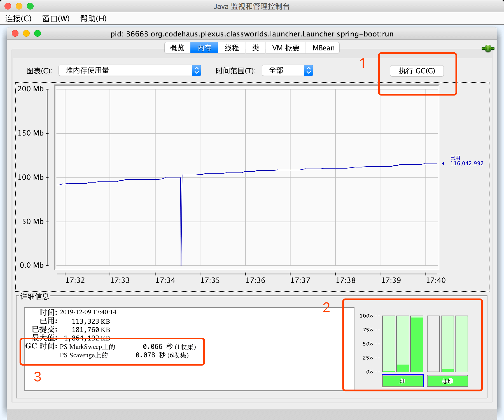Open the 帮助 menu
The width and height of the screenshot is (504, 420).
[x=93, y=18]
